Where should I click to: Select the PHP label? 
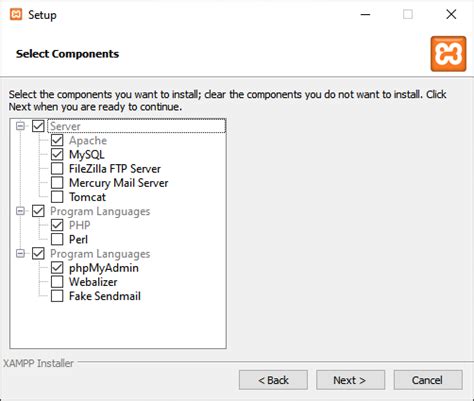click(x=79, y=225)
